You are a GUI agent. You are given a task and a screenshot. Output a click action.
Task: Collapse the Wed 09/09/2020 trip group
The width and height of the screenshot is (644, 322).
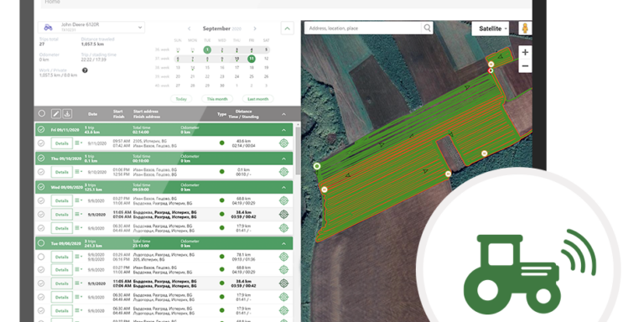click(x=283, y=187)
